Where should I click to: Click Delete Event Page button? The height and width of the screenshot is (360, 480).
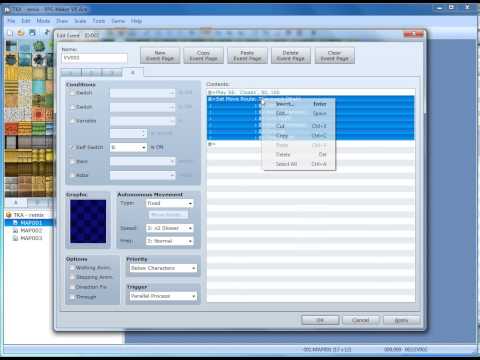[x=291, y=56]
